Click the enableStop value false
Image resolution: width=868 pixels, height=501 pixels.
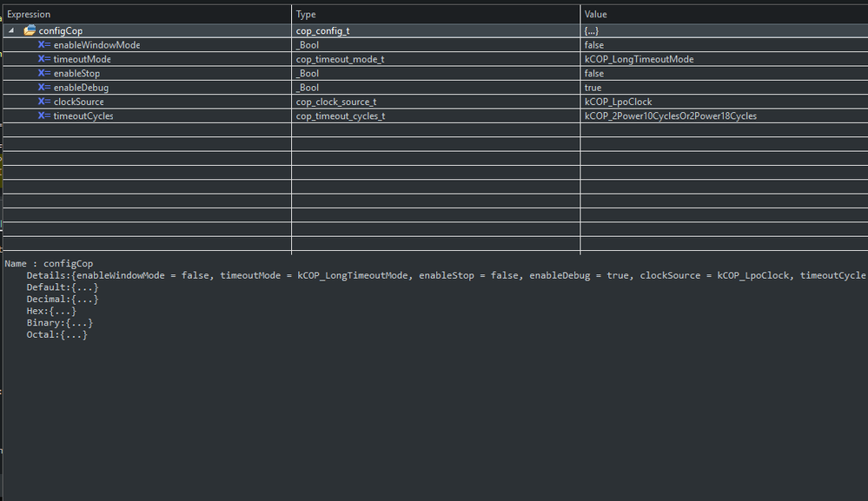coord(596,73)
